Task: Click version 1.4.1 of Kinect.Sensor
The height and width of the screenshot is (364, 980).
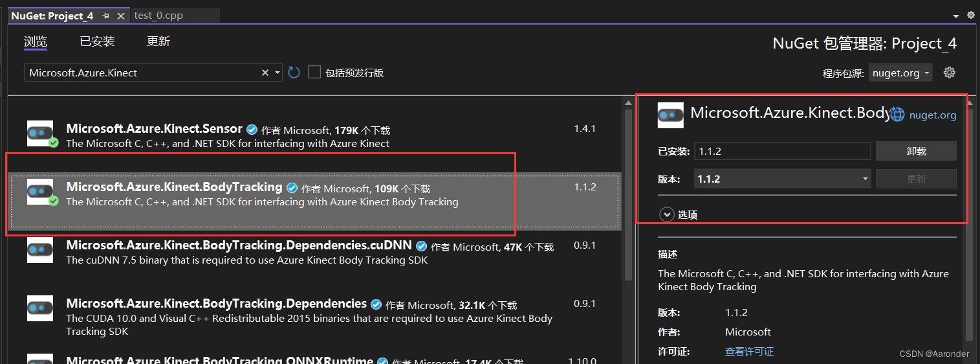Action: point(585,128)
